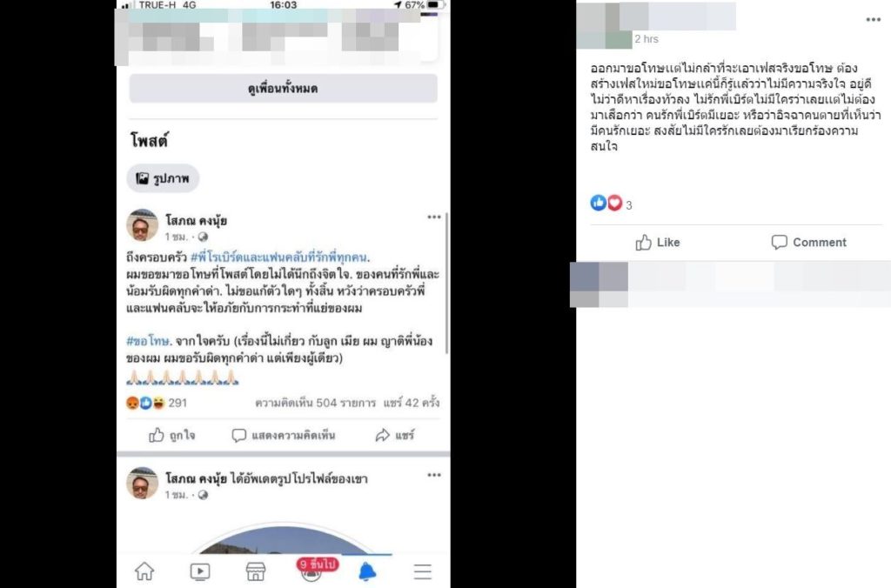Image resolution: width=891 pixels, height=588 pixels.
Task: Open the Marketplace store icon
Action: 255,571
